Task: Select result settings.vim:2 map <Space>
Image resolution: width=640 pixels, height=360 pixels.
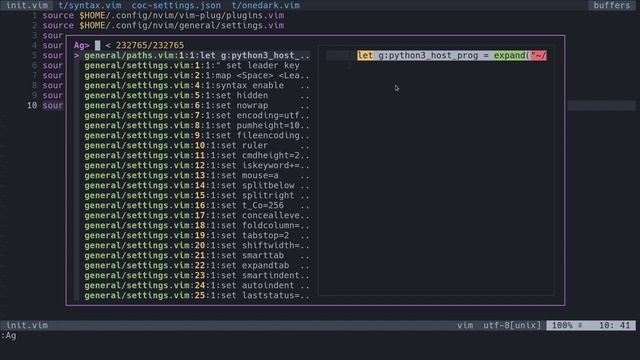Action: pyautogui.click(x=197, y=76)
